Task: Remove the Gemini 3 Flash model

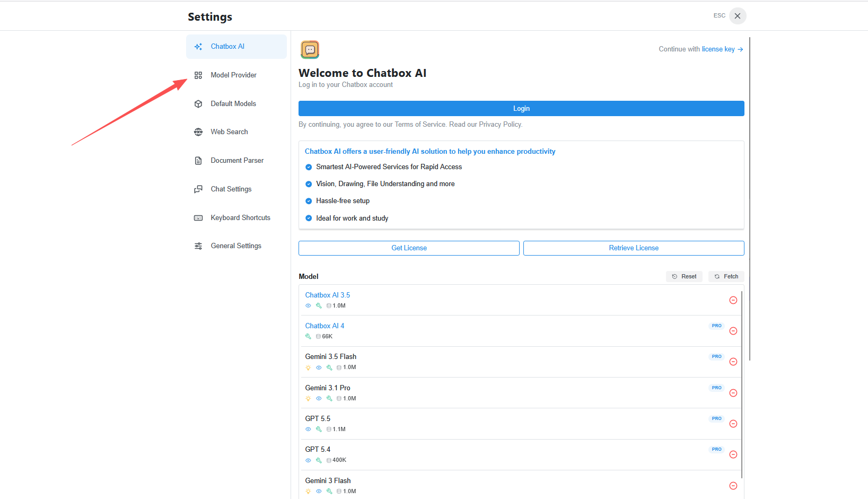Action: click(733, 486)
